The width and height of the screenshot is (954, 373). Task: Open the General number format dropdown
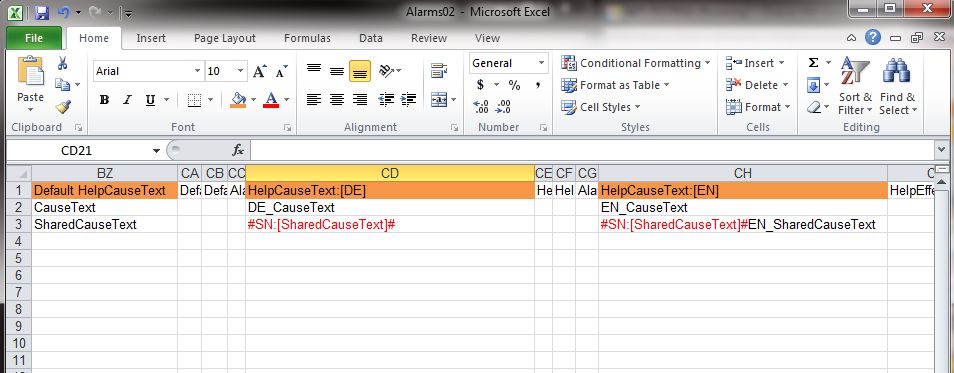pos(541,63)
